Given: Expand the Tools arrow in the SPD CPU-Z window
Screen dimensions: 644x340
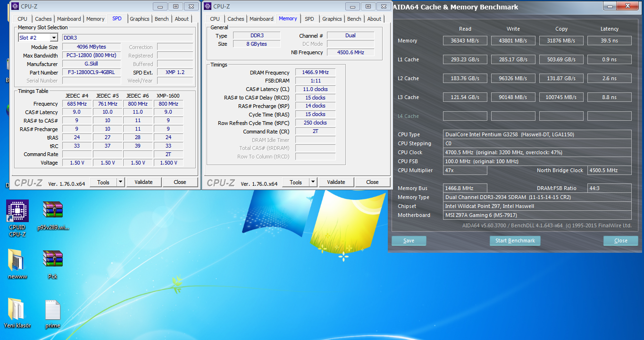Looking at the screenshot, I should (120, 182).
